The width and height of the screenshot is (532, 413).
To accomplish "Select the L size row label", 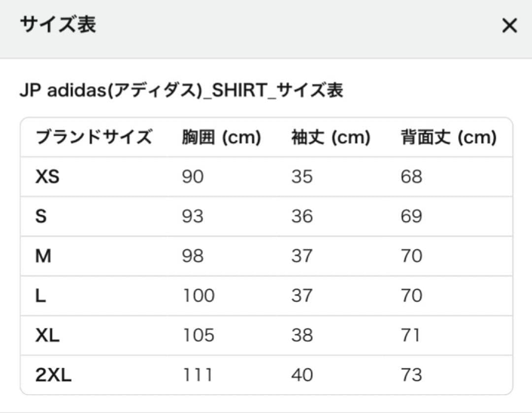I will pyautogui.click(x=41, y=295).
